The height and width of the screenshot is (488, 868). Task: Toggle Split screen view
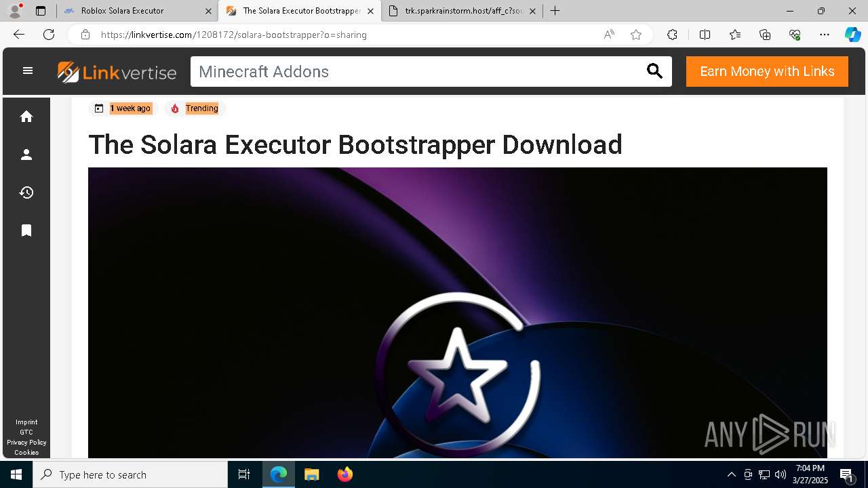pyautogui.click(x=705, y=35)
